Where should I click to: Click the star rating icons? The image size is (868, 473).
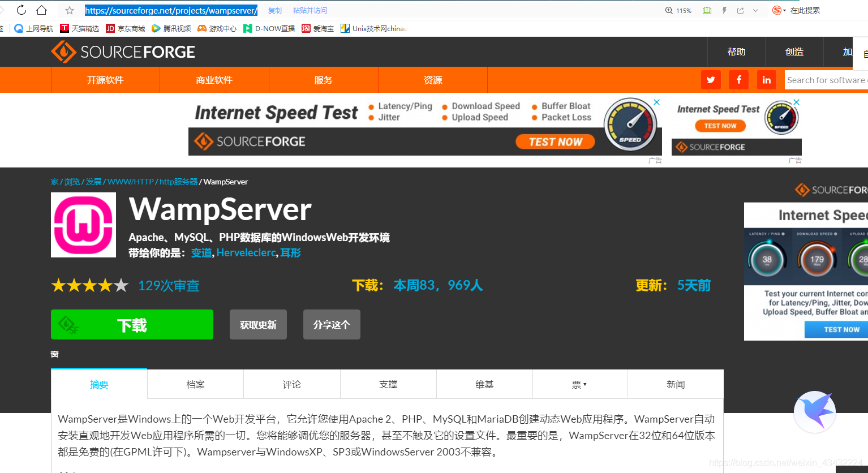(x=90, y=285)
